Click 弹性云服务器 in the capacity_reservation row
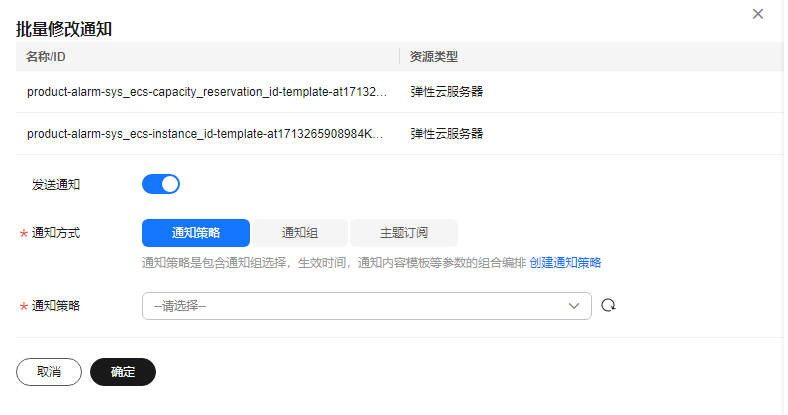This screenshot has width=788, height=415. (x=447, y=91)
